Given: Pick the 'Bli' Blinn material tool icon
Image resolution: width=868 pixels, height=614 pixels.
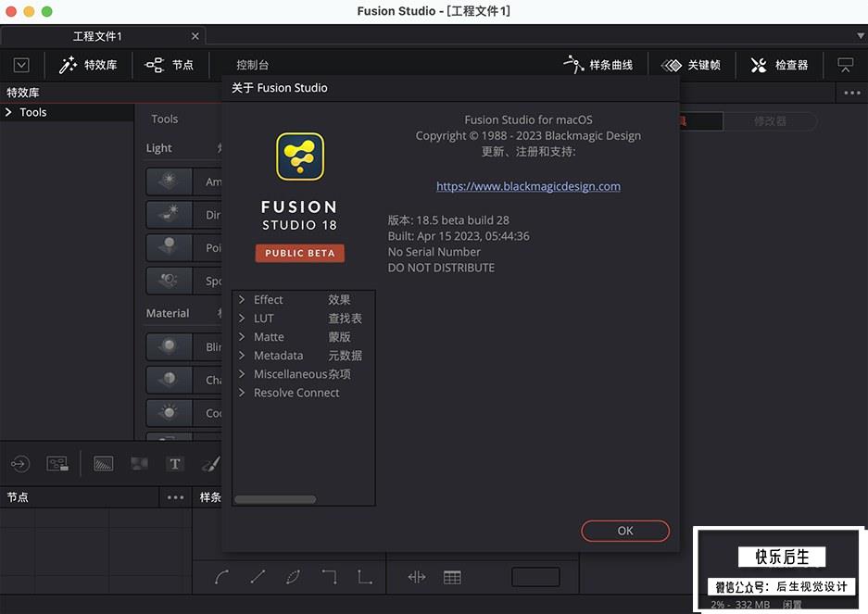Looking at the screenshot, I should tap(169, 346).
